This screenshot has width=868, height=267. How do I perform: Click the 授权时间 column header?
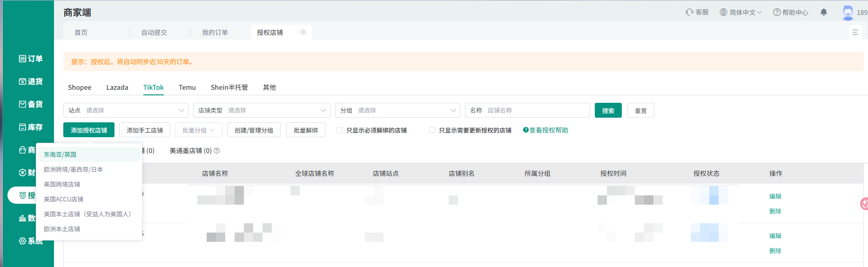coord(613,174)
